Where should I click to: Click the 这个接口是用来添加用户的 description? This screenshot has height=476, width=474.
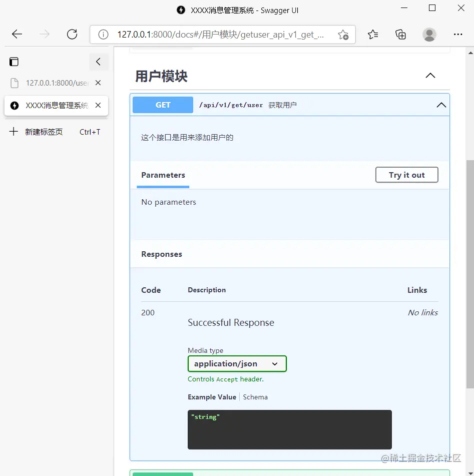tap(187, 138)
